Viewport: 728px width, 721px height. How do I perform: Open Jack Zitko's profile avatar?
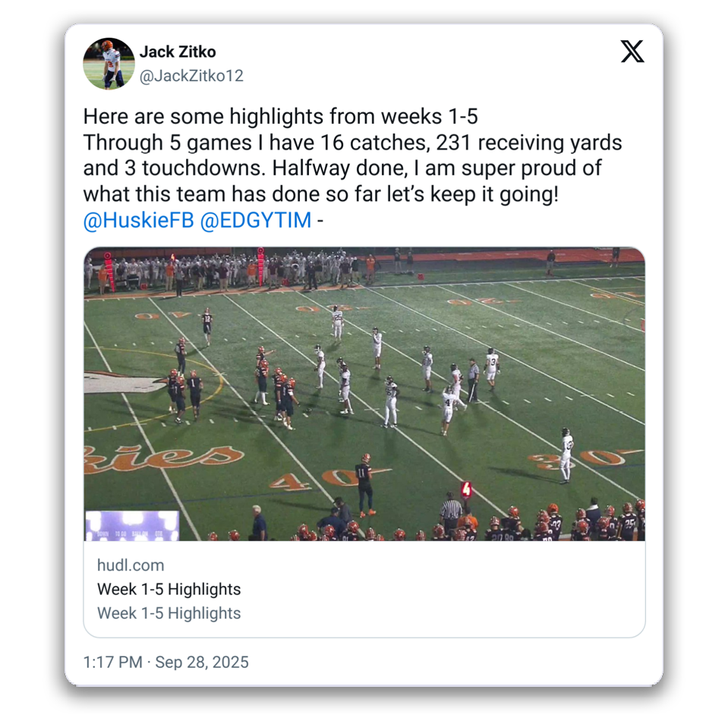[109, 64]
